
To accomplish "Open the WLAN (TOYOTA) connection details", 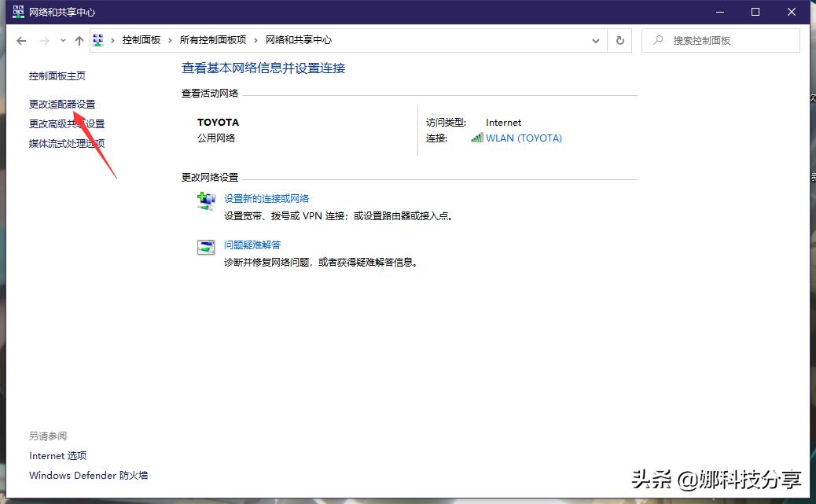I will (524, 138).
